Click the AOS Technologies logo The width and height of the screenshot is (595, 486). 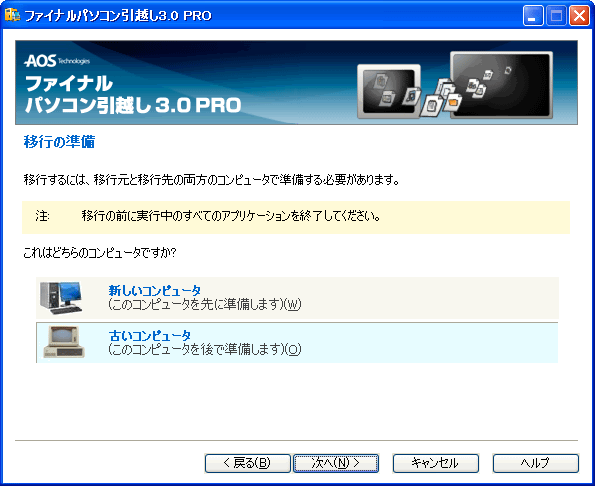[x=57, y=61]
